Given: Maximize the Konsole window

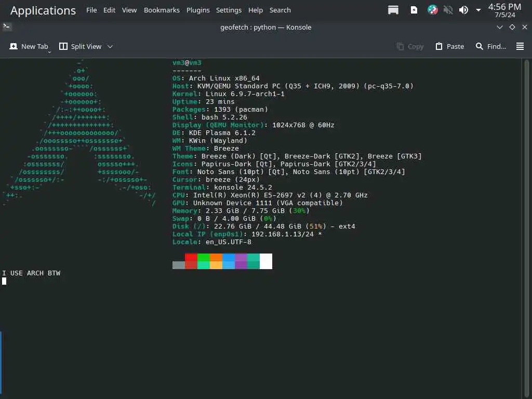Looking at the screenshot, I should [512, 27].
